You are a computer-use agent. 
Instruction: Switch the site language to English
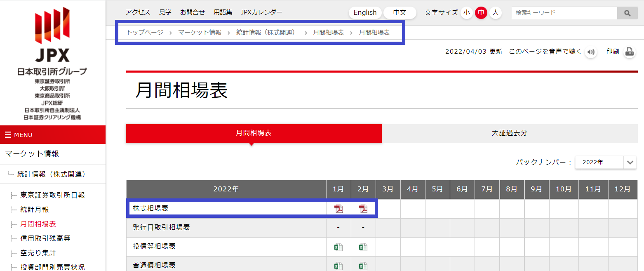(x=364, y=12)
